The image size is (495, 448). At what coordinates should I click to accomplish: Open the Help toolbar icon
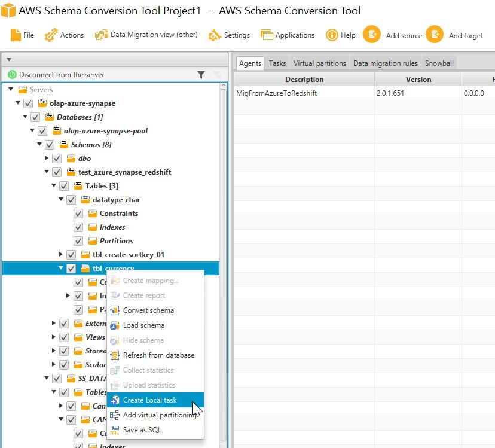[332, 35]
